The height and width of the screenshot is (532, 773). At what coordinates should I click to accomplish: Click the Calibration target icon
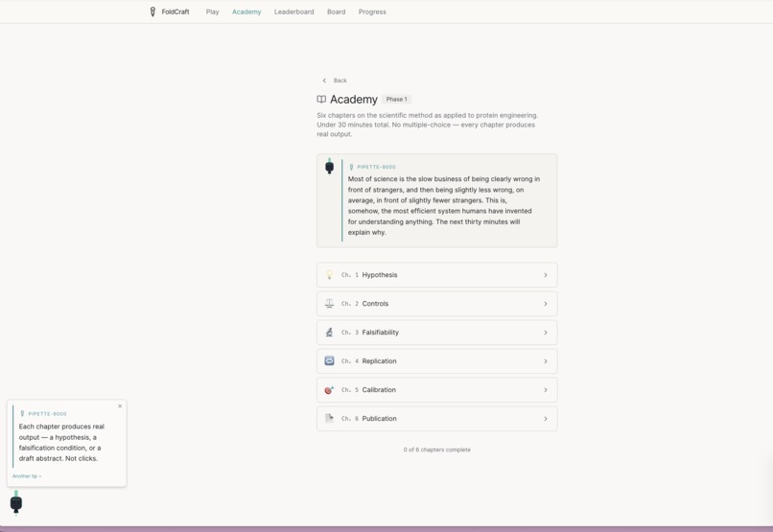pyautogui.click(x=329, y=390)
